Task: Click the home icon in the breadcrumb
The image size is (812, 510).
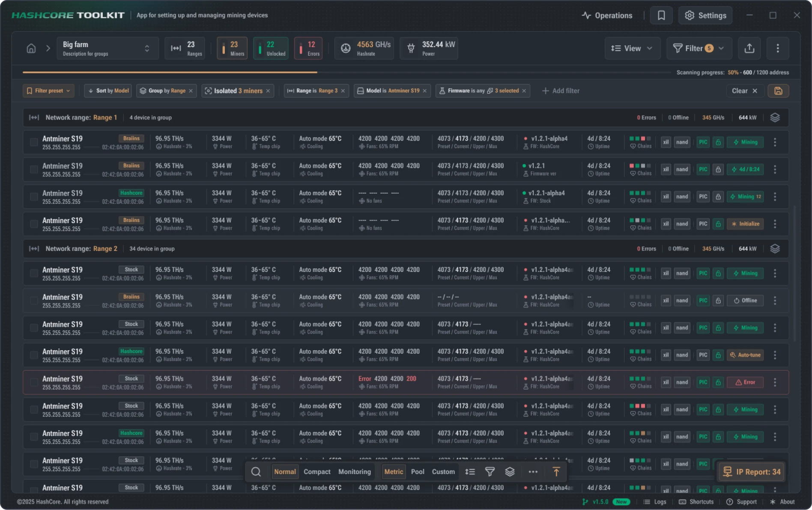Action: click(x=31, y=48)
